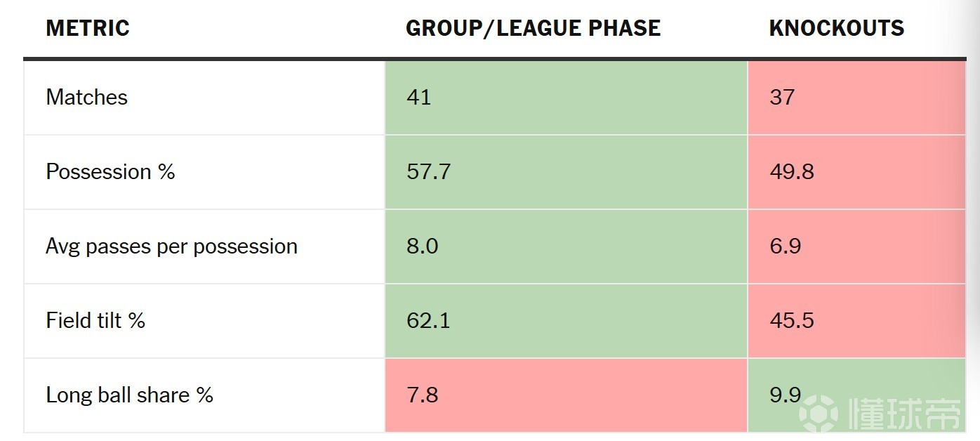The width and height of the screenshot is (980, 441).
Task: Click the Dongqiudi watermark logo icon
Action: [819, 414]
